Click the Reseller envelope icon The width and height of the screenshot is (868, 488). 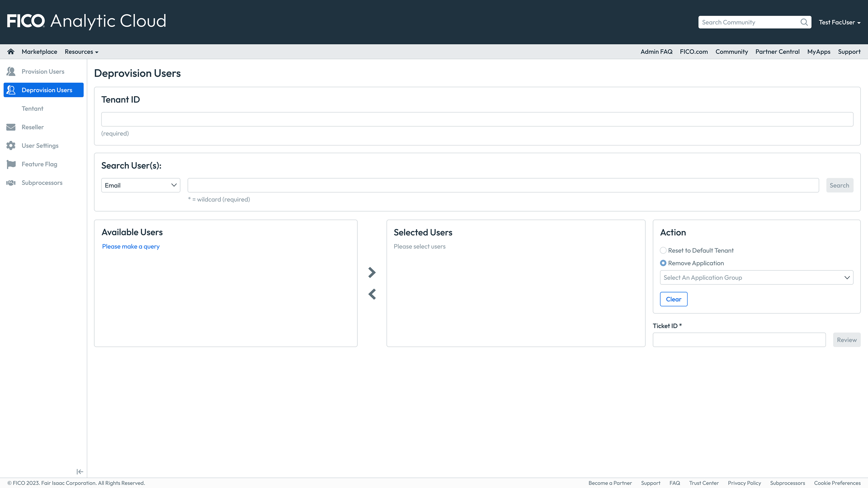click(x=11, y=127)
